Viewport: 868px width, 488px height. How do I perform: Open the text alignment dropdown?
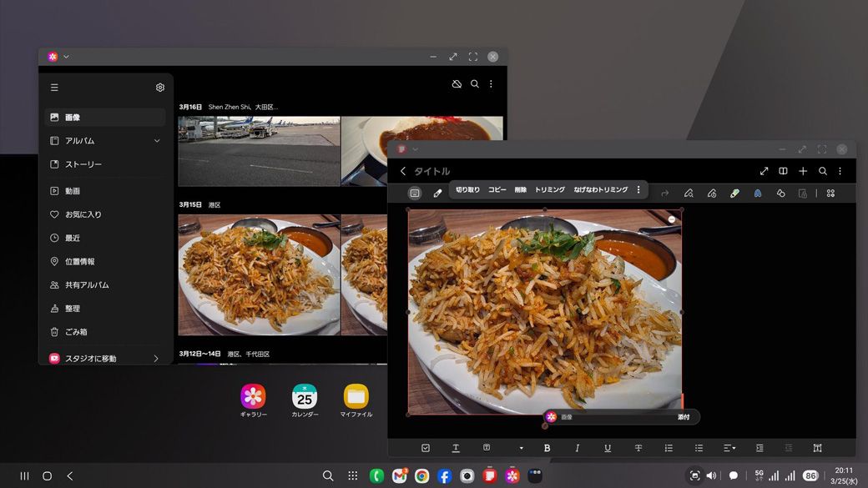(x=728, y=448)
